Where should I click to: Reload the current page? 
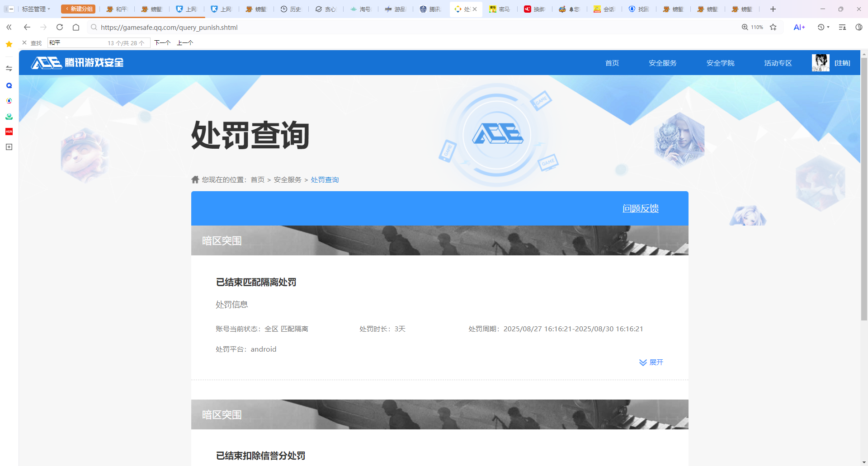click(x=59, y=27)
